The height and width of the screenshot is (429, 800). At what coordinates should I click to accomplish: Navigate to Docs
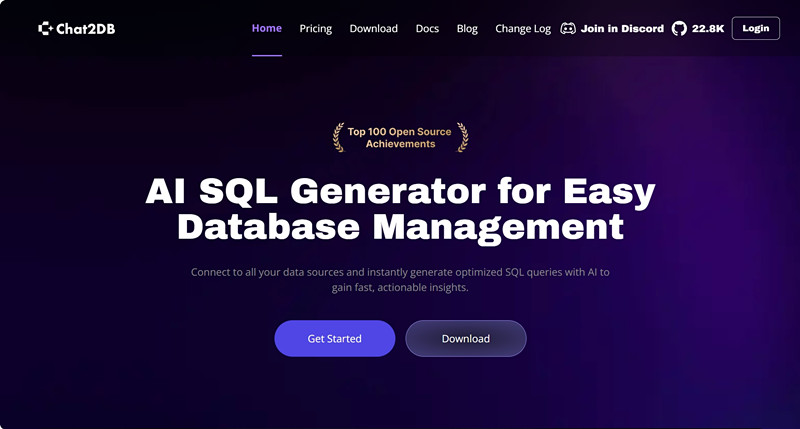pyautogui.click(x=427, y=29)
